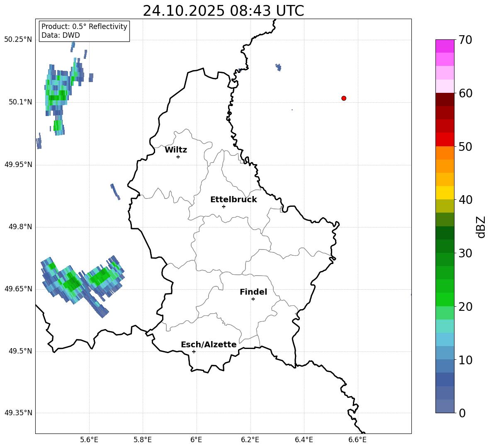Screen dimensions: 491x448
Task: Click the Product: 0.5° Reflectivity text
Action: pos(84,27)
